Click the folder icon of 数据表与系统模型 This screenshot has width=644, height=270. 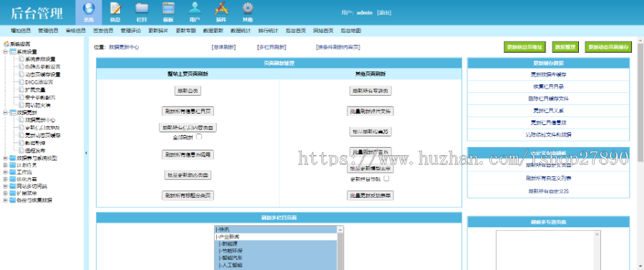click(13, 158)
